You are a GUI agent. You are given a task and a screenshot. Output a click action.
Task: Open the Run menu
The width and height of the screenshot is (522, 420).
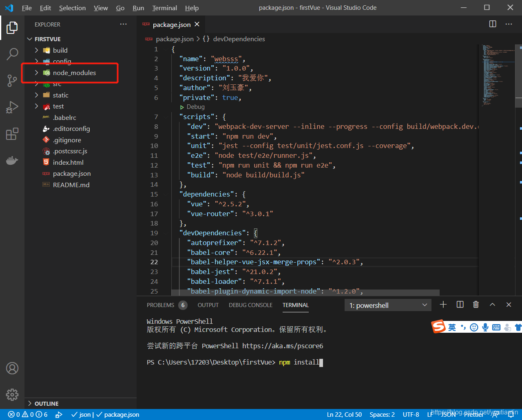[x=139, y=8]
